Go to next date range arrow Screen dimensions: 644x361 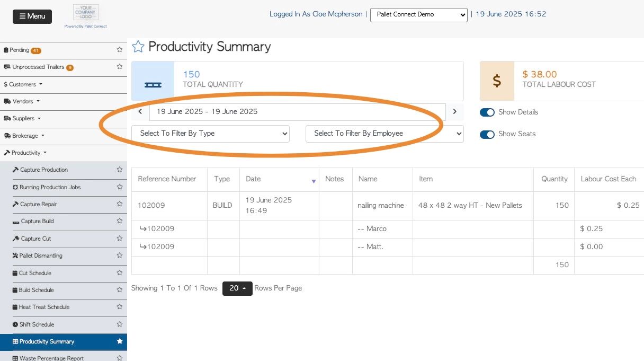point(454,112)
